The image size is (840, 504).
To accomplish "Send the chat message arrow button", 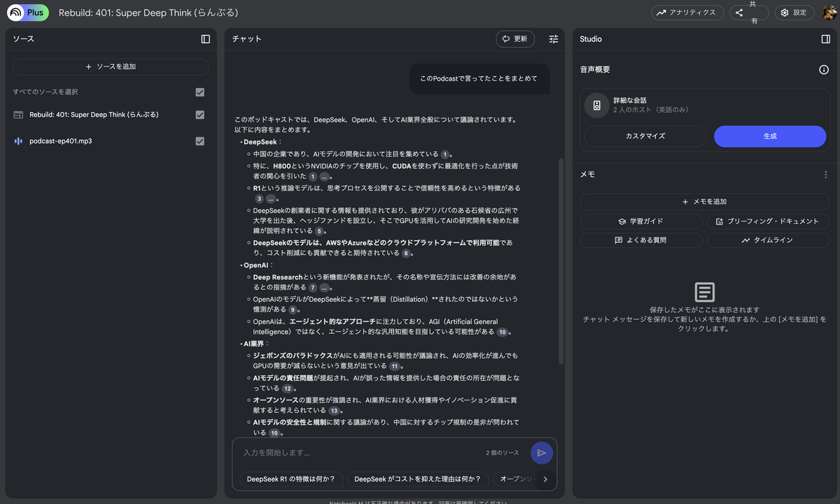I will point(542,453).
